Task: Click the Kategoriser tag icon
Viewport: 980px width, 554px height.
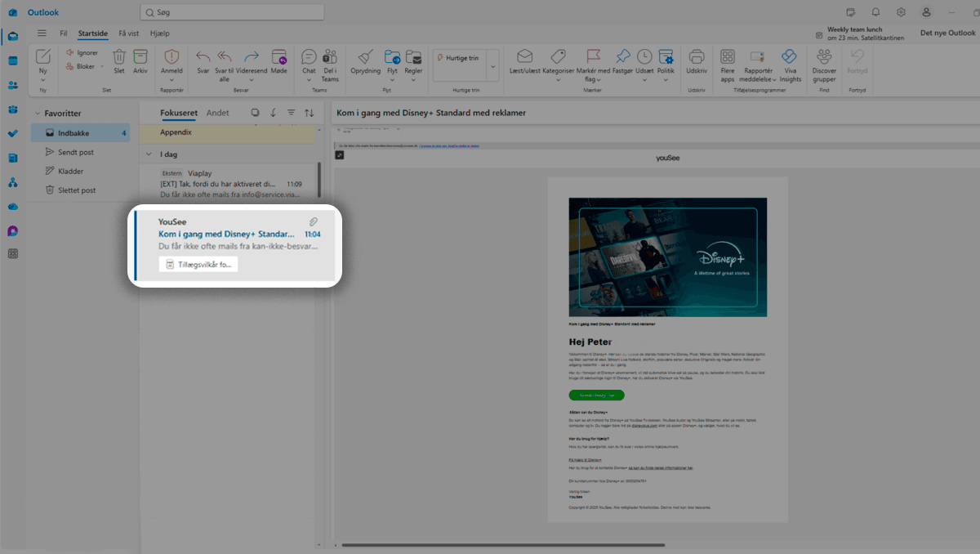Action: click(x=559, y=57)
